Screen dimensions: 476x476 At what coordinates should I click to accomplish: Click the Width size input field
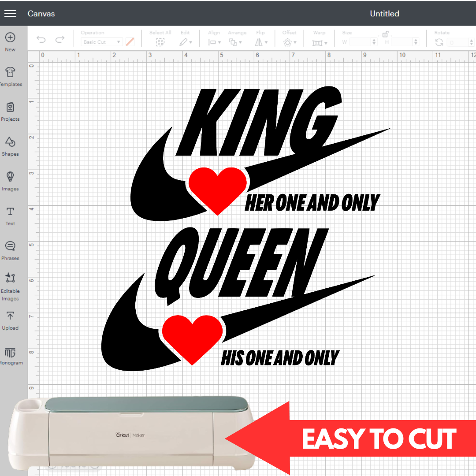click(360, 42)
